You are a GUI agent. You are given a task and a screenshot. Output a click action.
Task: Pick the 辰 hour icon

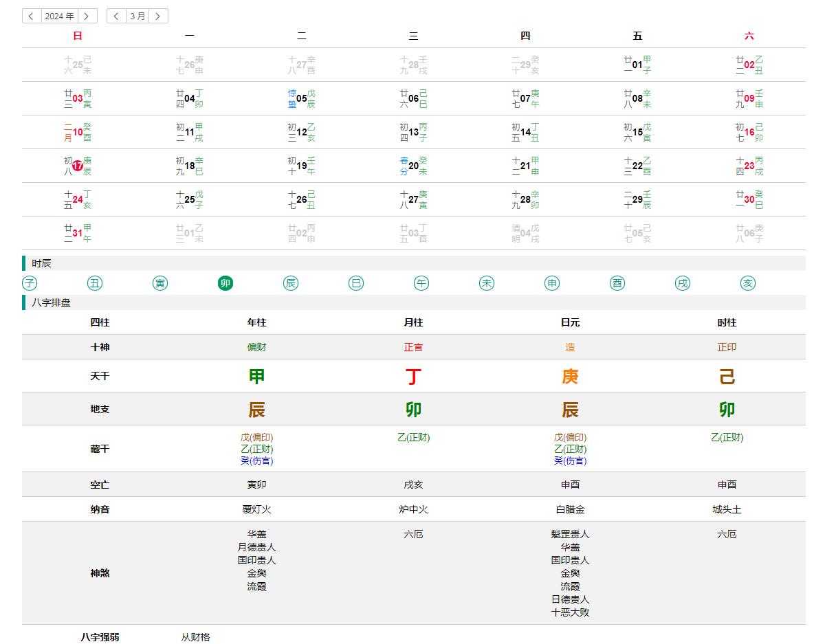(x=291, y=283)
